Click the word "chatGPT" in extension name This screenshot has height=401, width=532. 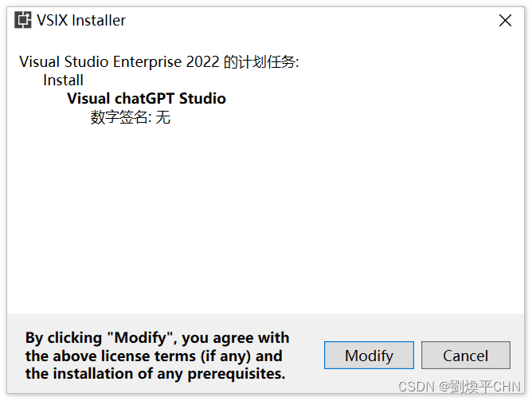coord(144,99)
